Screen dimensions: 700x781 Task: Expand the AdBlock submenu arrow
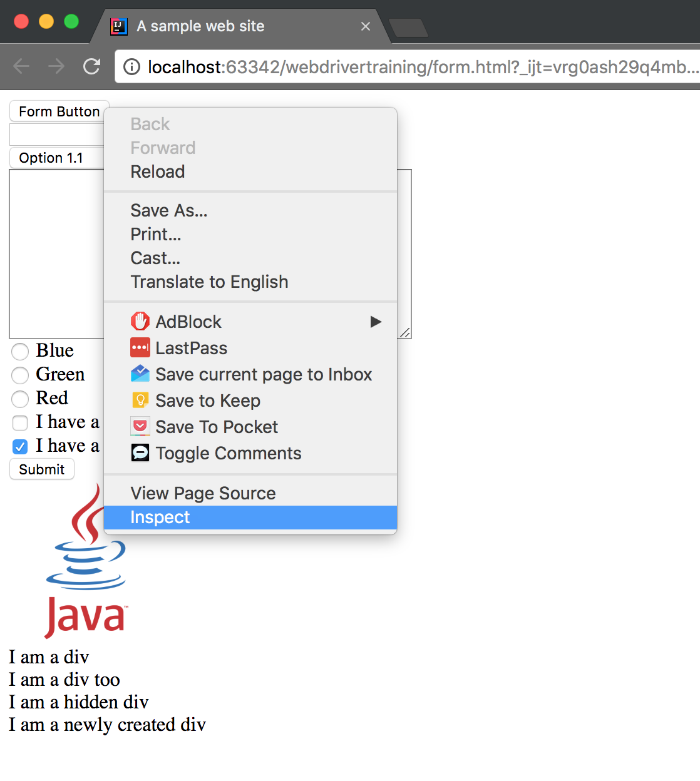tap(376, 322)
